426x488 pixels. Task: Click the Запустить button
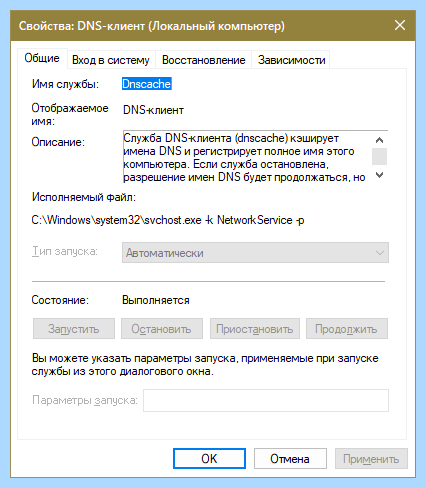pos(74,329)
